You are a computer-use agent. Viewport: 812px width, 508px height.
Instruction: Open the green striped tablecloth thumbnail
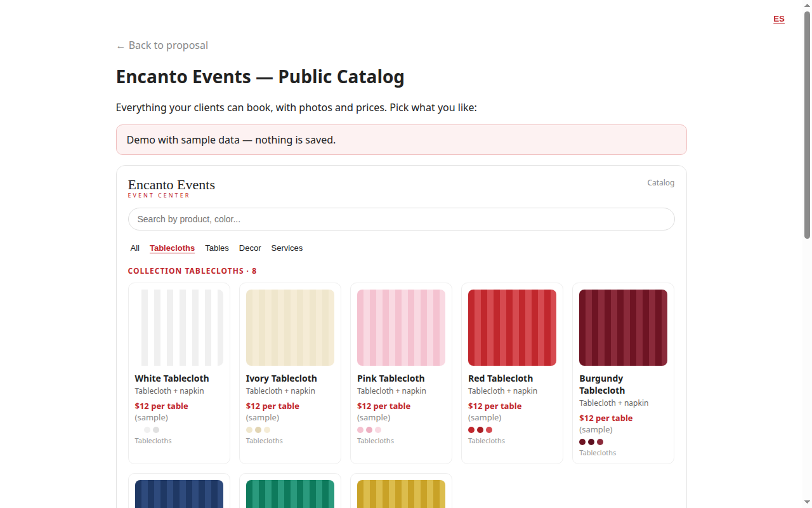[x=290, y=494]
